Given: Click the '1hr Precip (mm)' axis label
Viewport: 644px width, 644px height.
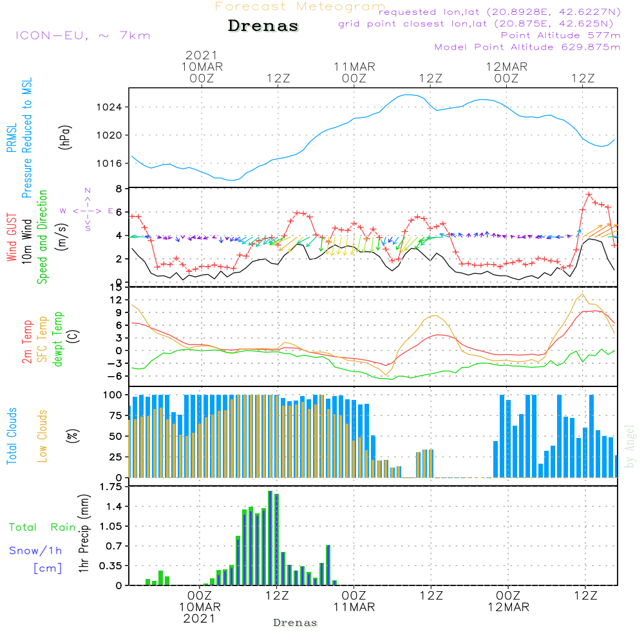Looking at the screenshot, I should click(x=84, y=533).
